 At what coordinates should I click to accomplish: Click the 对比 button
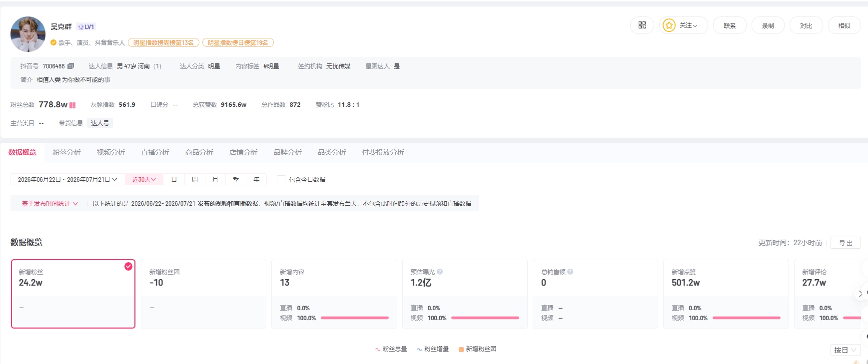tap(806, 25)
